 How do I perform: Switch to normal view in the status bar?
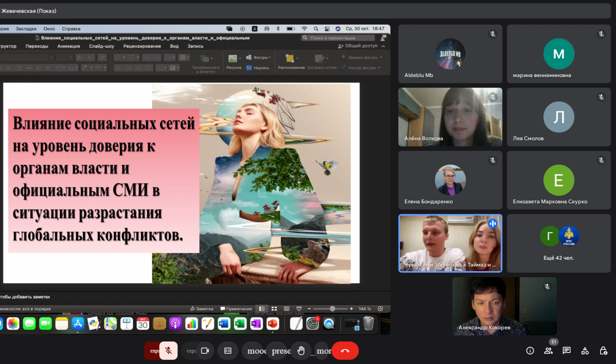(262, 309)
